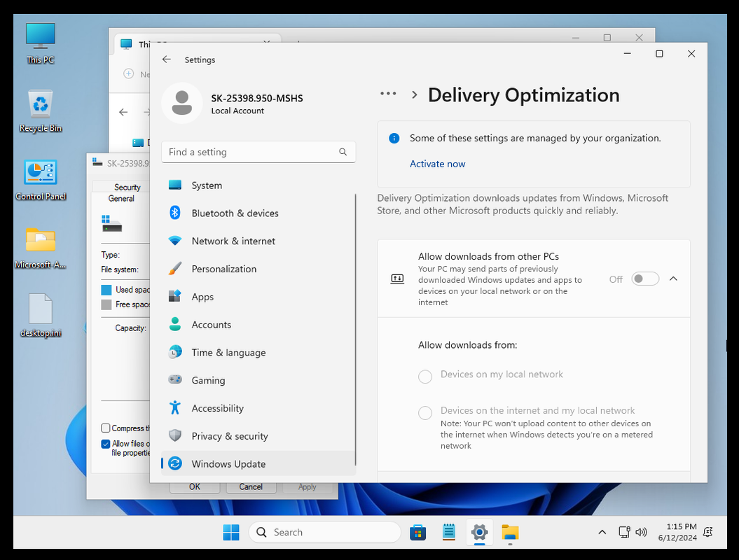Click Cancel in the Properties dialog
Image resolution: width=739 pixels, height=560 pixels.
pos(251,487)
